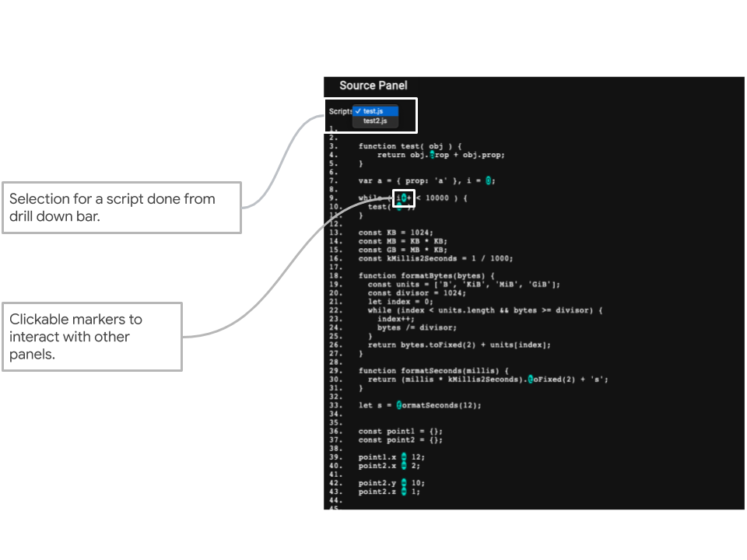Click the marker on point2.x assignment line 40

click(x=404, y=465)
